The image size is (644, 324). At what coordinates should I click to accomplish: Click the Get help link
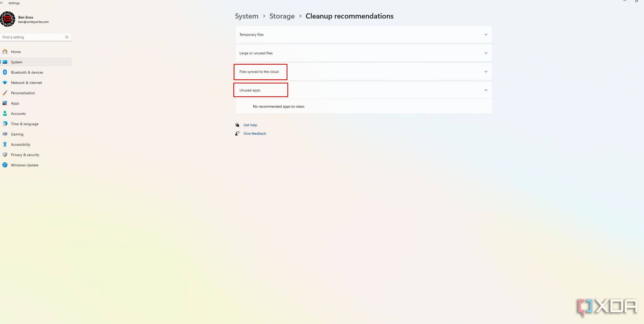tap(250, 125)
